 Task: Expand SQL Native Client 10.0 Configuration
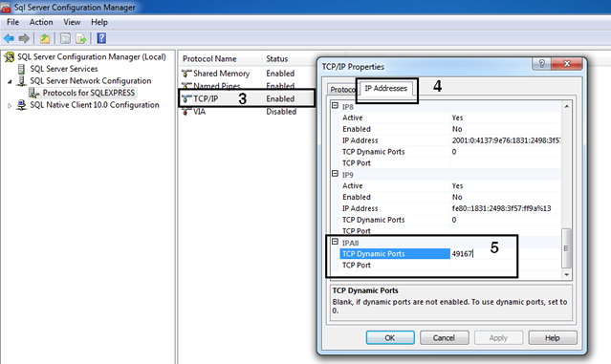pos(10,105)
